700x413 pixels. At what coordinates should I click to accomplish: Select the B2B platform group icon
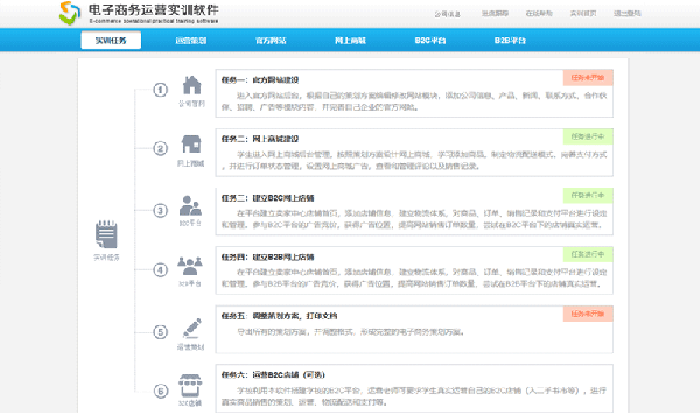191,265
